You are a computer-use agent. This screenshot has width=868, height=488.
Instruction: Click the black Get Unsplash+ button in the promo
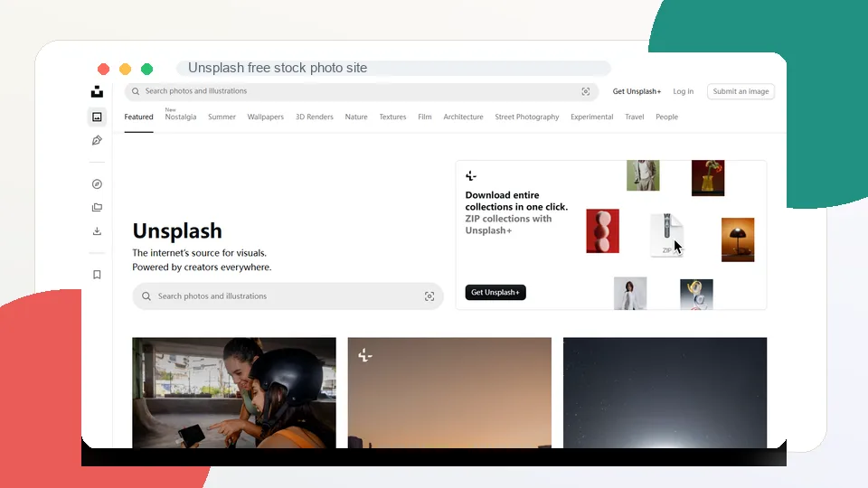tap(495, 292)
